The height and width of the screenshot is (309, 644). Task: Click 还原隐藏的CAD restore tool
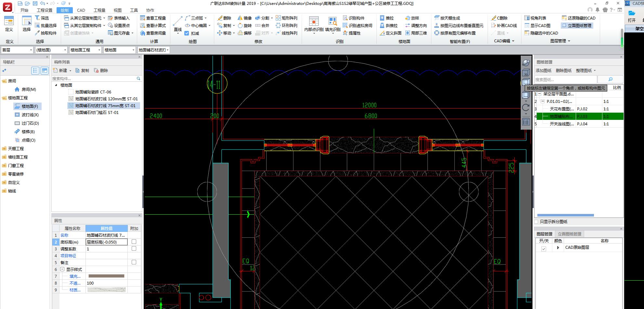pos(579,18)
